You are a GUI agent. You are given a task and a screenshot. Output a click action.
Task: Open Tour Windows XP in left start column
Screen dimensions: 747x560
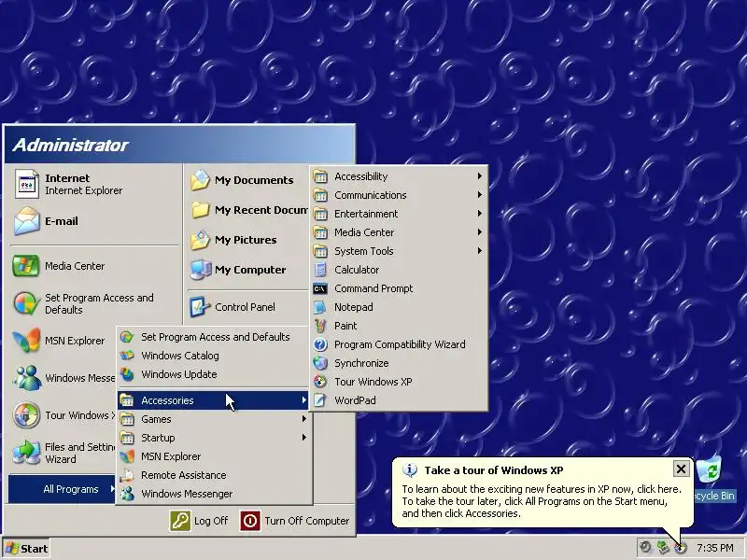click(64, 415)
